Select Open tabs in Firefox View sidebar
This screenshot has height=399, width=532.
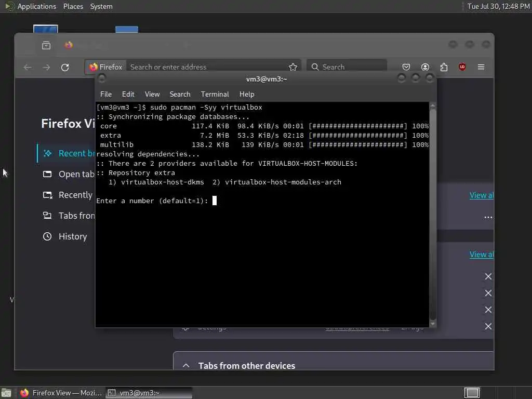click(66, 174)
